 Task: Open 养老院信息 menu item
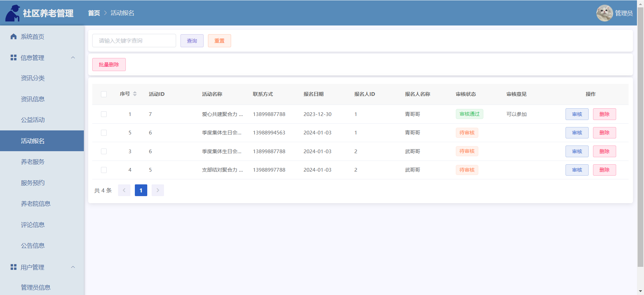[42, 204]
